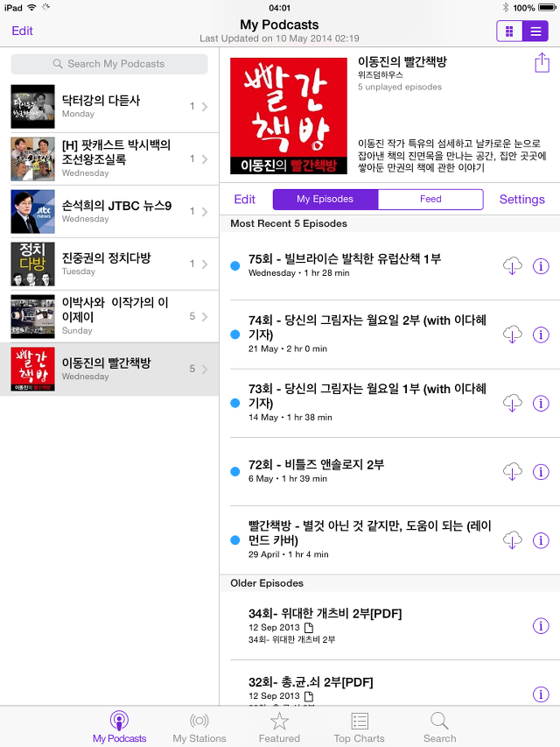Viewport: 560px width, 747px height.
Task: Switch to list view layout
Action: pos(535,32)
